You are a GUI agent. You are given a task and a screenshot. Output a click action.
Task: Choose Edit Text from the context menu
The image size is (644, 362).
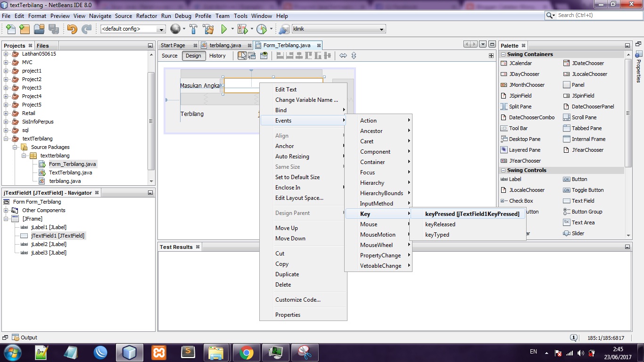[x=286, y=89]
